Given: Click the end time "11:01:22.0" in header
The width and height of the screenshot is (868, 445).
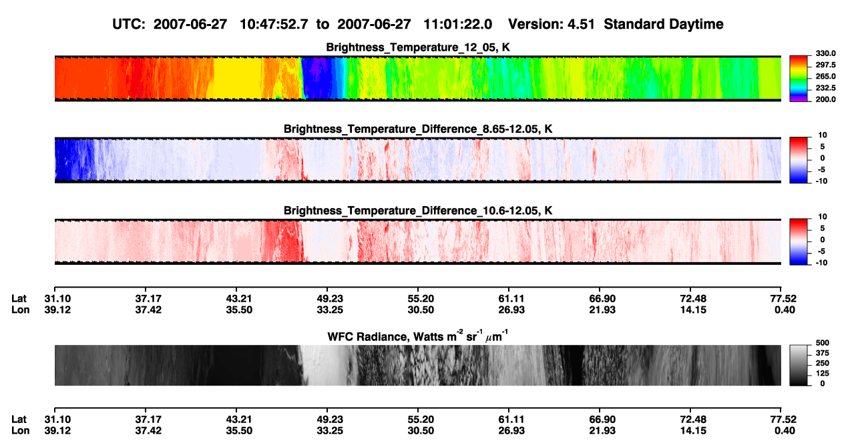Looking at the screenshot, I should (458, 24).
